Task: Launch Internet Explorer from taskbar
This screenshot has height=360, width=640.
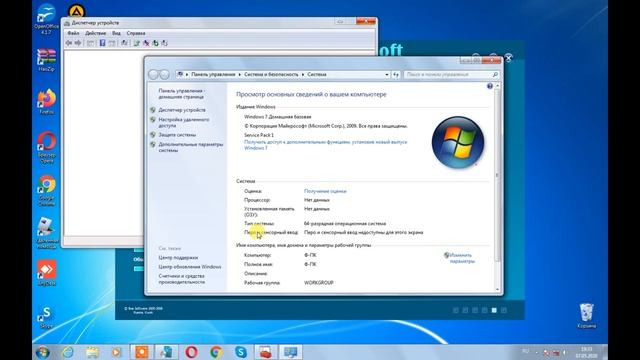Action: (68, 352)
